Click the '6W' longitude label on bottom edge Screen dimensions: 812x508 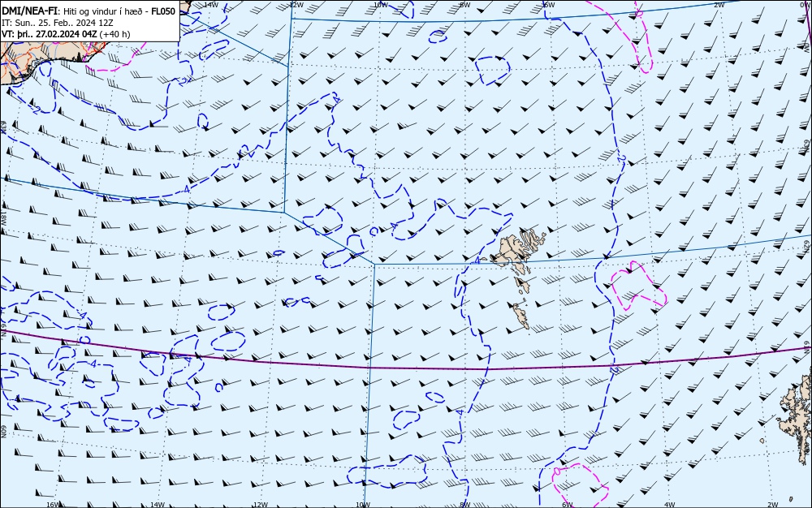pyautogui.click(x=568, y=505)
